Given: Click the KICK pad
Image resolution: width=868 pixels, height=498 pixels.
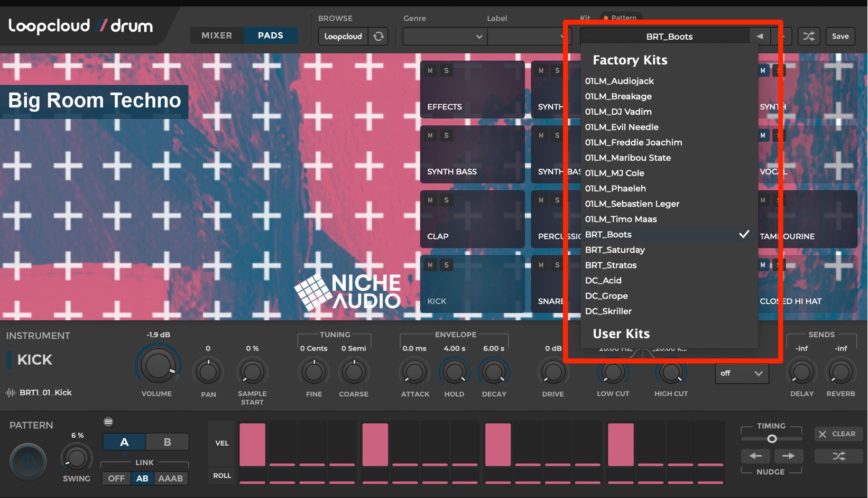Looking at the screenshot, I should point(472,284).
